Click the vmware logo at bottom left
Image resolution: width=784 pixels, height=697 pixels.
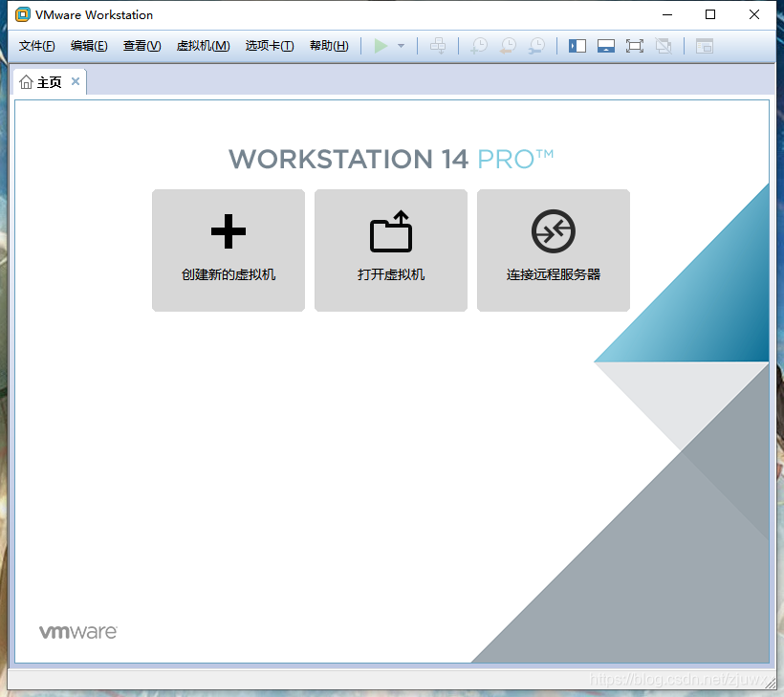(x=78, y=632)
